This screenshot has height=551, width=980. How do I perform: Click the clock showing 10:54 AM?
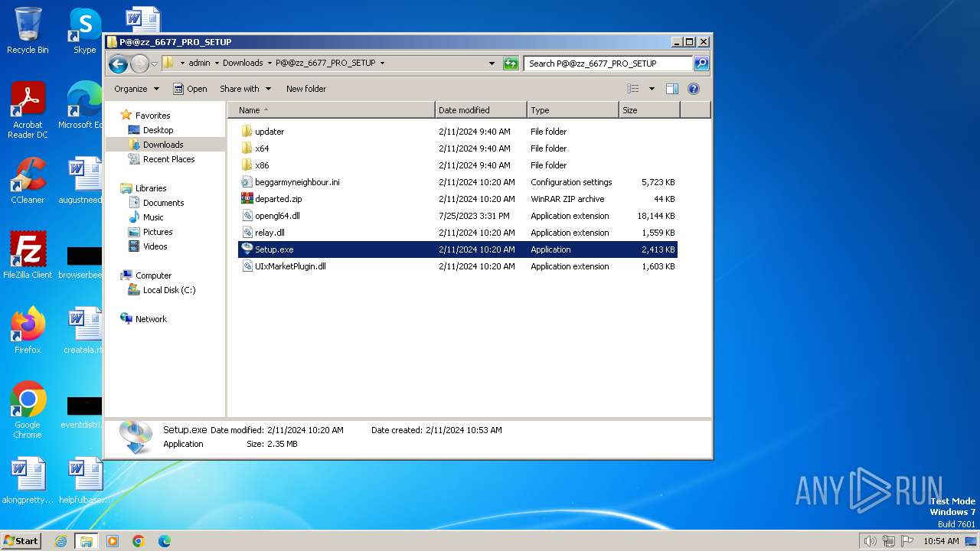pyautogui.click(x=941, y=541)
